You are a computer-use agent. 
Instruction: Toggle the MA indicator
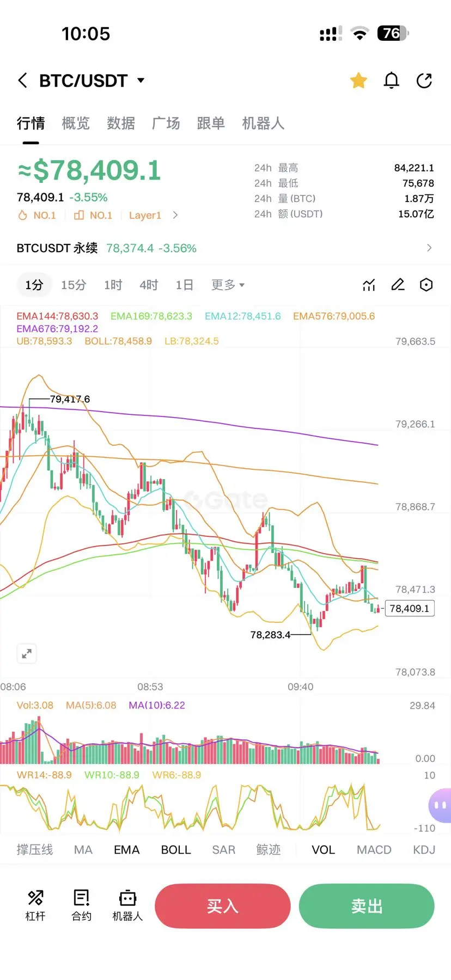[x=83, y=850]
